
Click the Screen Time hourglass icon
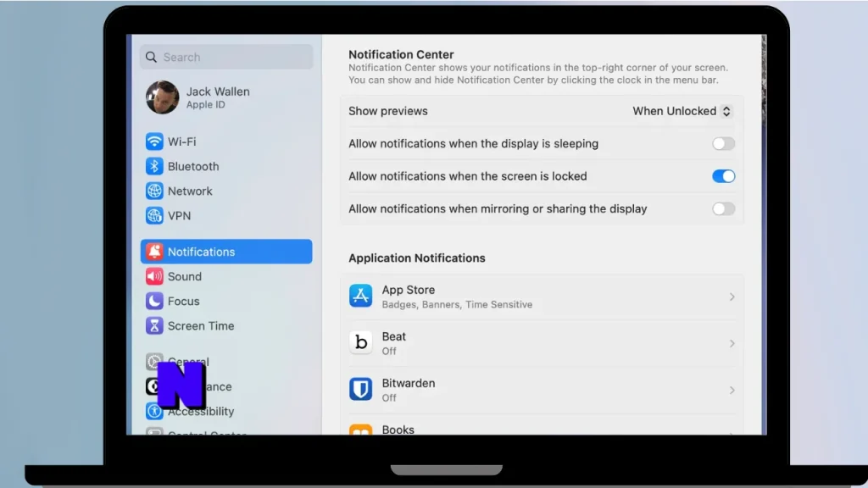click(154, 326)
